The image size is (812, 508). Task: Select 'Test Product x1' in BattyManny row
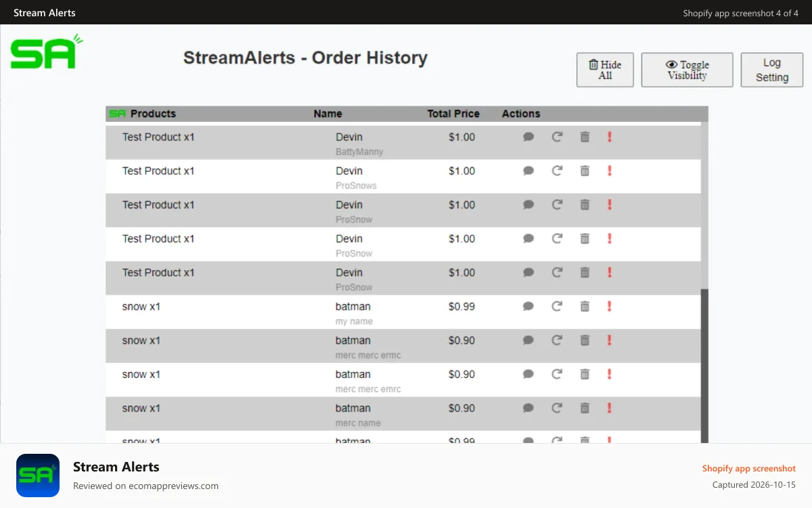point(158,137)
